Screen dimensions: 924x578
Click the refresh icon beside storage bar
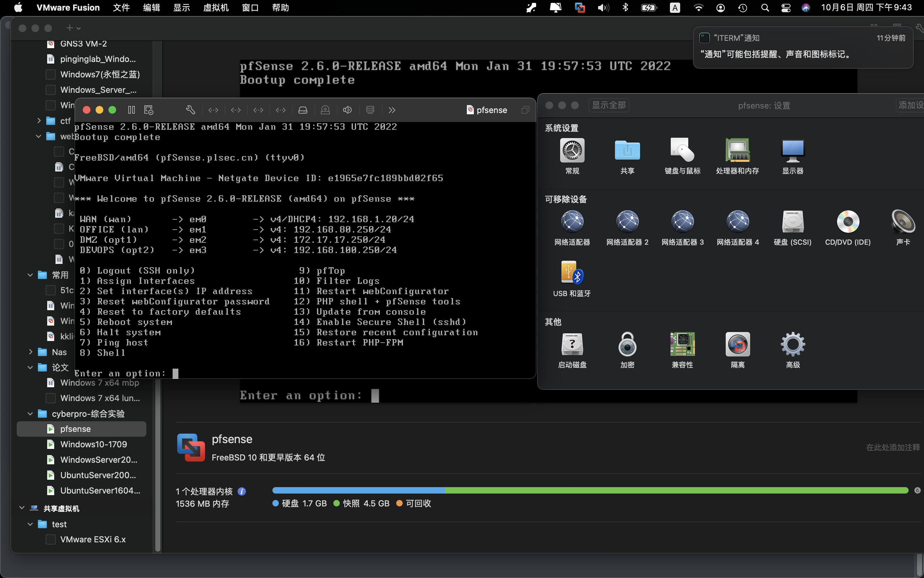[917, 490]
